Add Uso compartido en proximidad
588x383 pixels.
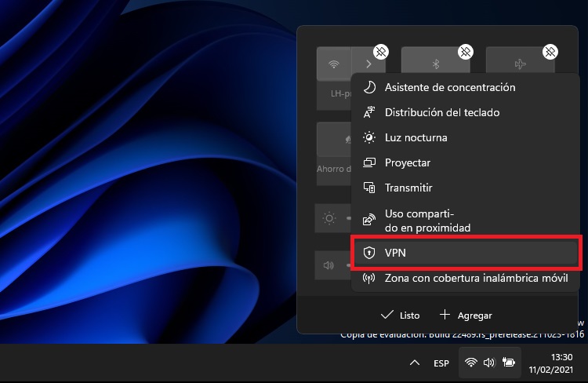[x=465, y=221]
